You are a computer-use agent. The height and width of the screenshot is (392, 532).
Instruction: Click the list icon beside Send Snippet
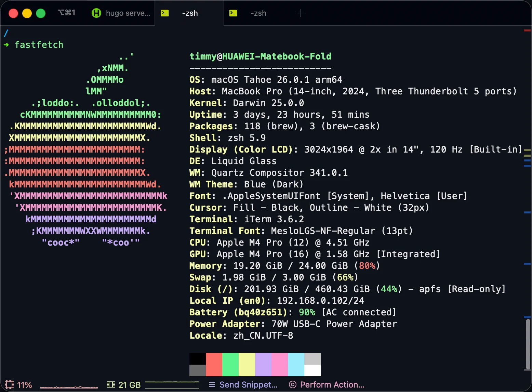212,385
